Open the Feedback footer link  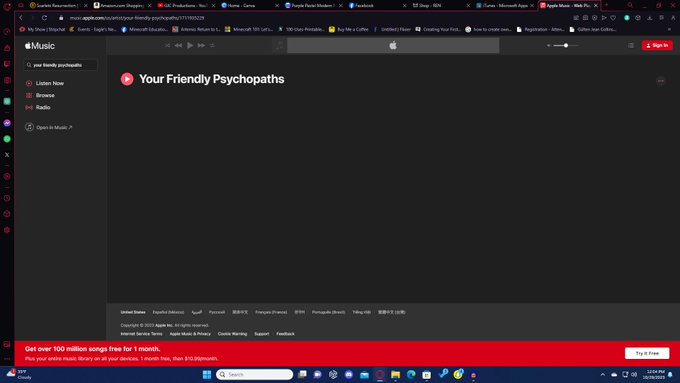(285, 334)
